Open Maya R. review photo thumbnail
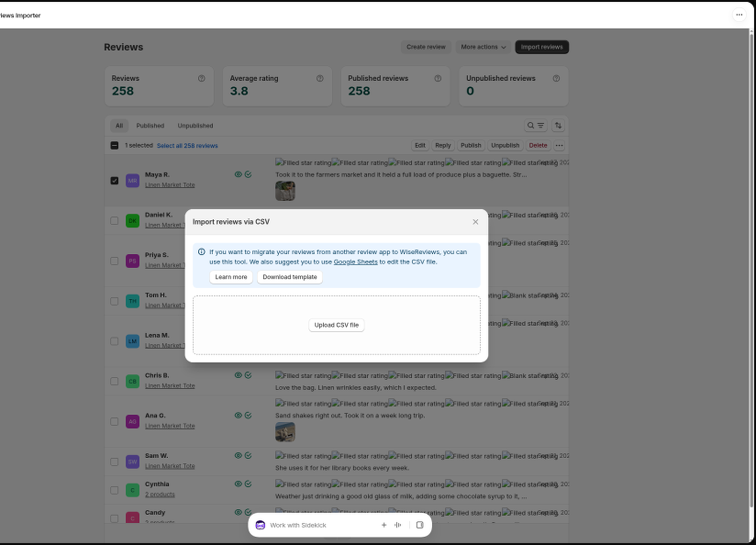The image size is (756, 545). coord(285,191)
